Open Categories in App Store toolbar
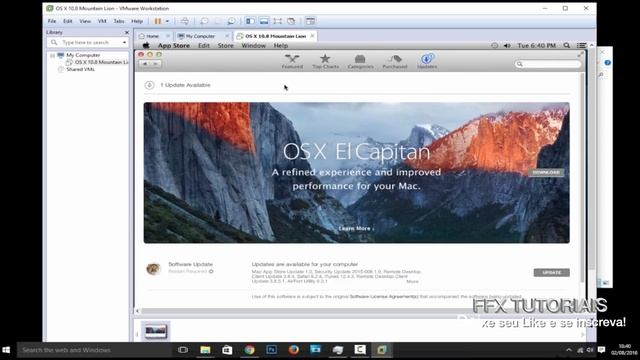The width and height of the screenshot is (640, 360). (360, 61)
